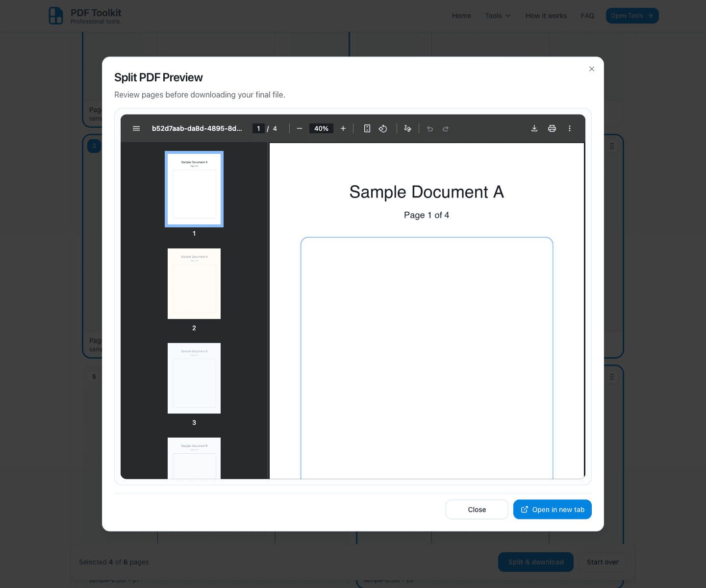This screenshot has width=706, height=588.
Task: Toggle fit-to-page view mode
Action: pyautogui.click(x=367, y=128)
